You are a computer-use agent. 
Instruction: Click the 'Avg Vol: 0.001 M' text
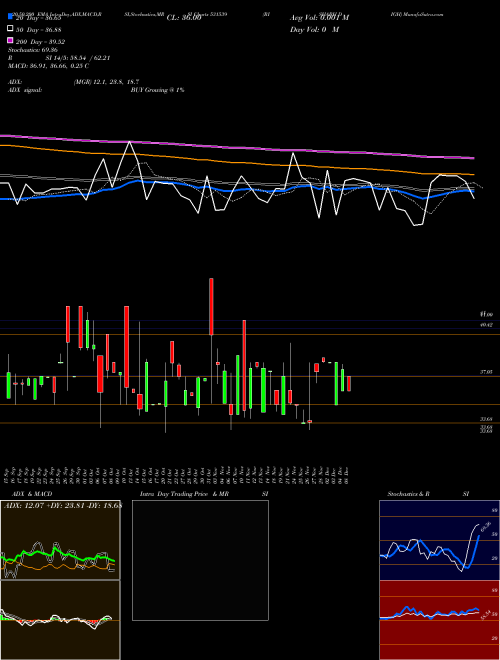(x=319, y=18)
